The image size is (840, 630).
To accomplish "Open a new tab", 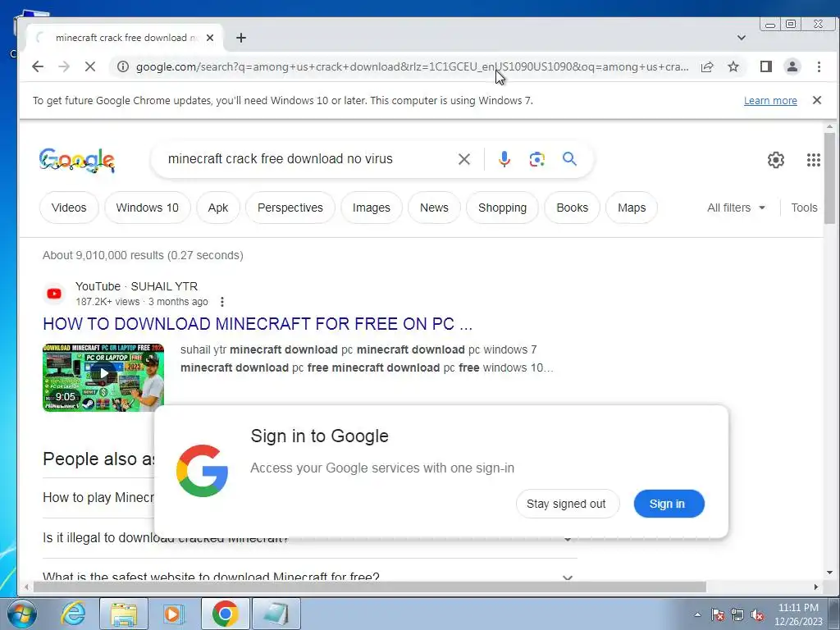I will tap(241, 38).
